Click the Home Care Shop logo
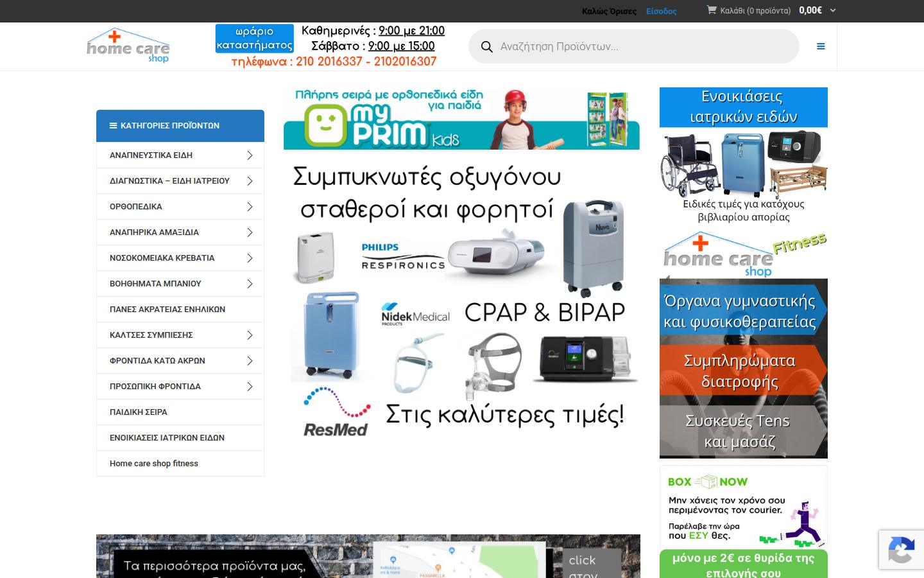Viewport: 924px width, 578px height. (x=128, y=46)
